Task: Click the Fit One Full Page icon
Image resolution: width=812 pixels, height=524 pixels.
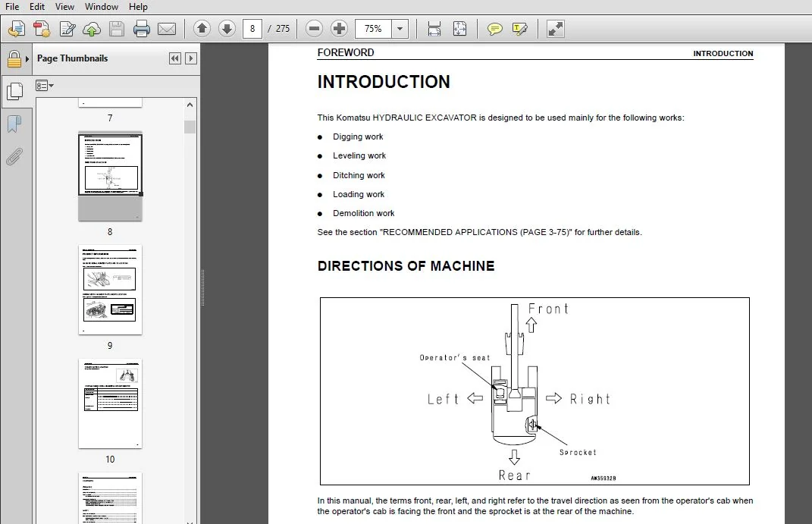Action: point(459,29)
